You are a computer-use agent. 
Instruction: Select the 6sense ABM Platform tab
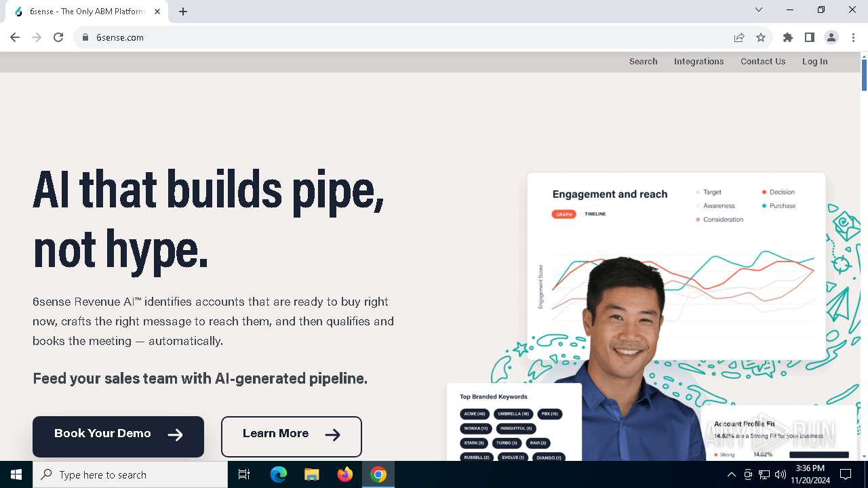pyautogui.click(x=87, y=12)
